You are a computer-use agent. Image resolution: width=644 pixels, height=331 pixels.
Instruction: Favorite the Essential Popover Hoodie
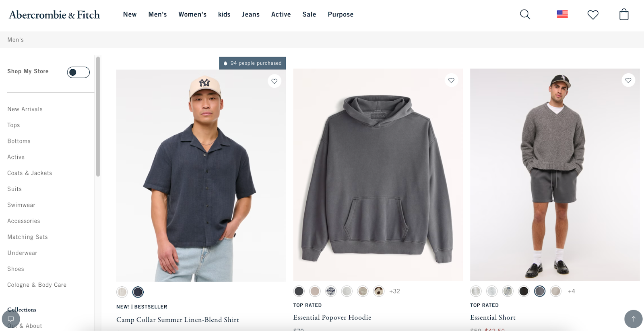coord(451,80)
